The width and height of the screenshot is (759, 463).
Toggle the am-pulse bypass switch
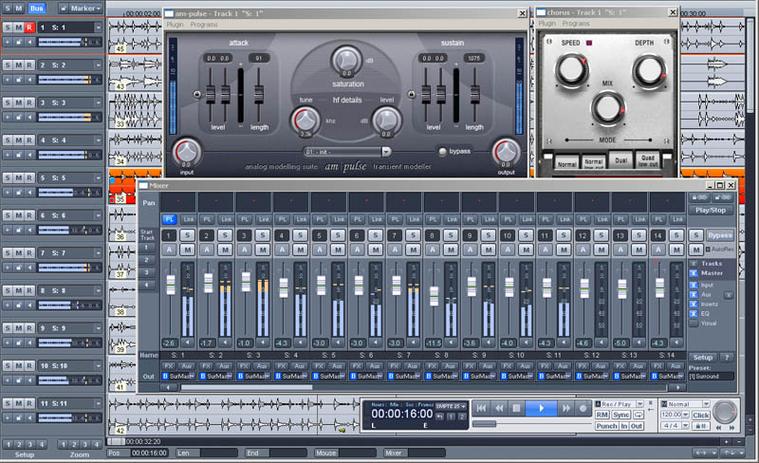pyautogui.click(x=442, y=151)
